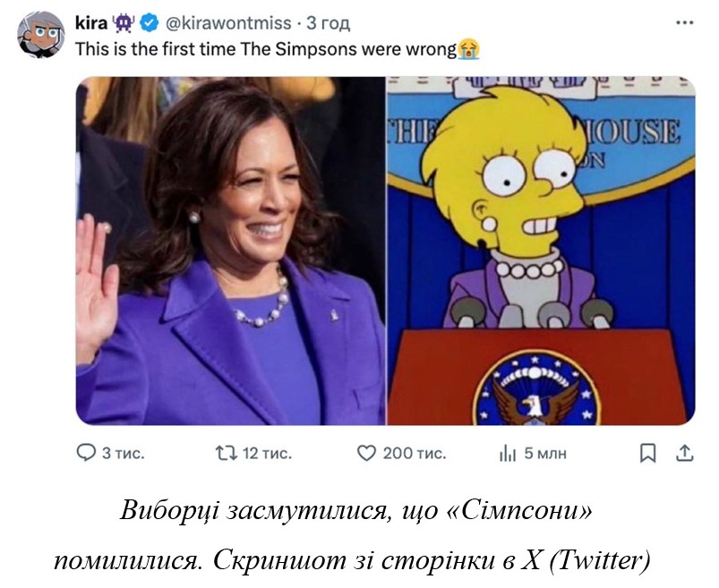Bookmark this tweet
The width and height of the screenshot is (719, 588).
[647, 453]
